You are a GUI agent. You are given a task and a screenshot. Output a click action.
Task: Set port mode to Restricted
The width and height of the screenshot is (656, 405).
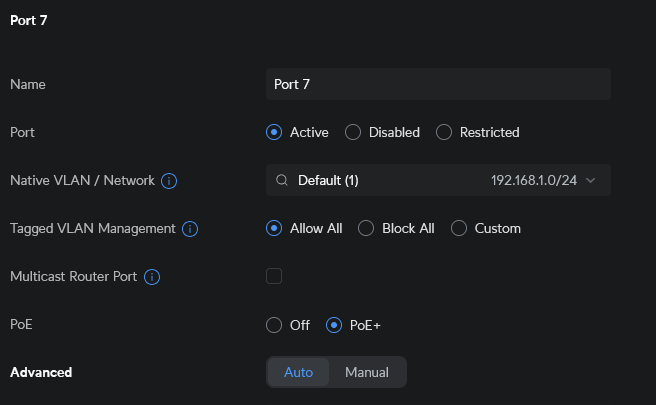[444, 132]
